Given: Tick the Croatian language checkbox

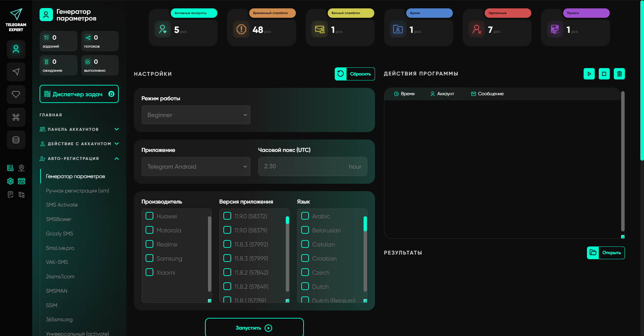Looking at the screenshot, I should click(305, 258).
